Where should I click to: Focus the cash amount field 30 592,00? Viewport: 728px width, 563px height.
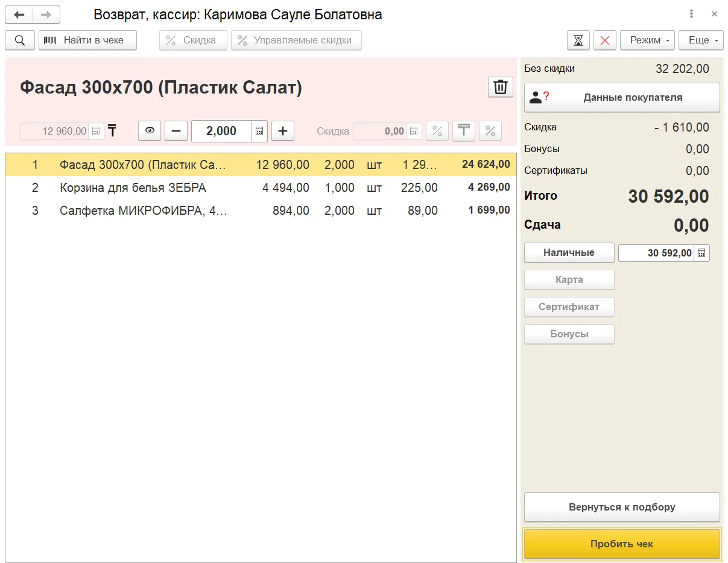(656, 253)
